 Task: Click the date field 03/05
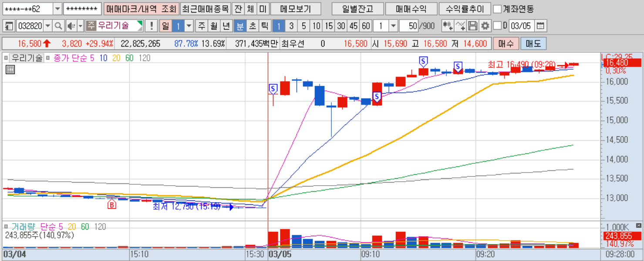521,26
